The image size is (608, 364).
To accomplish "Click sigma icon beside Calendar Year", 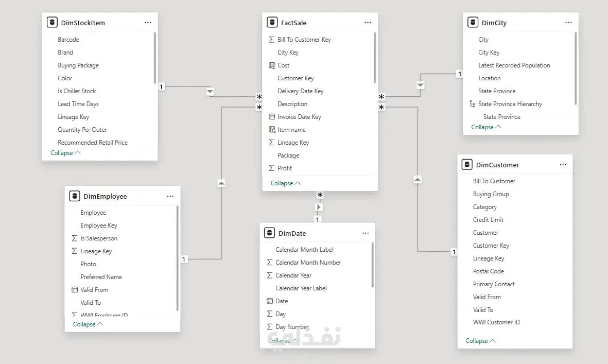I will (x=269, y=275).
